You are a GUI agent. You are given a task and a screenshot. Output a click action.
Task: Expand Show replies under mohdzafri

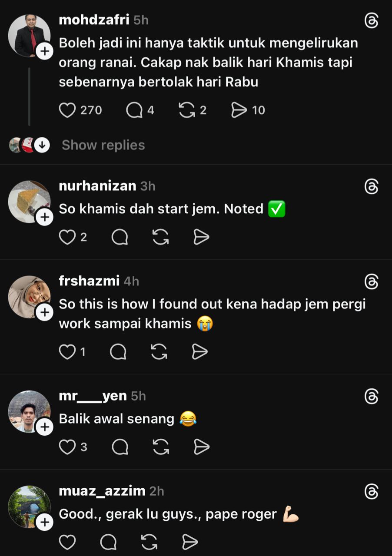click(103, 145)
